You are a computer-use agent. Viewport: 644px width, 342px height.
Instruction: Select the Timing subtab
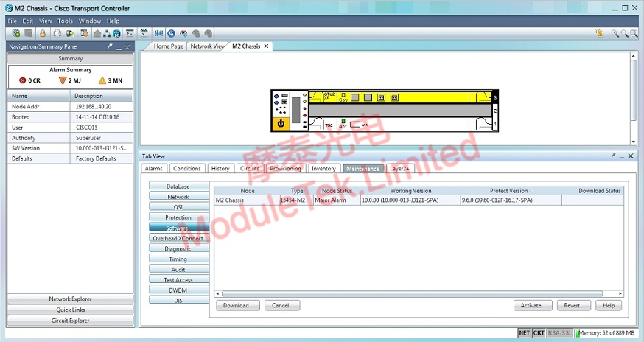(178, 259)
